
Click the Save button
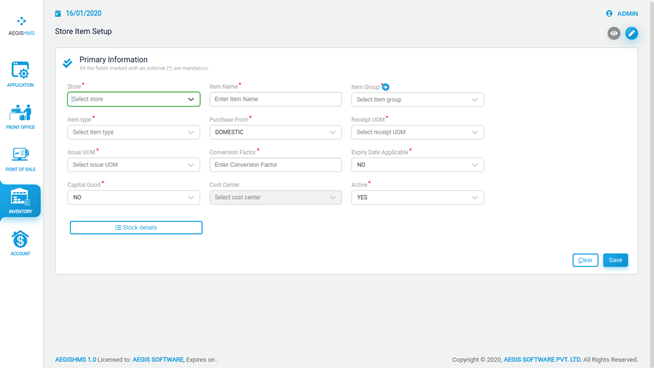pyautogui.click(x=615, y=260)
